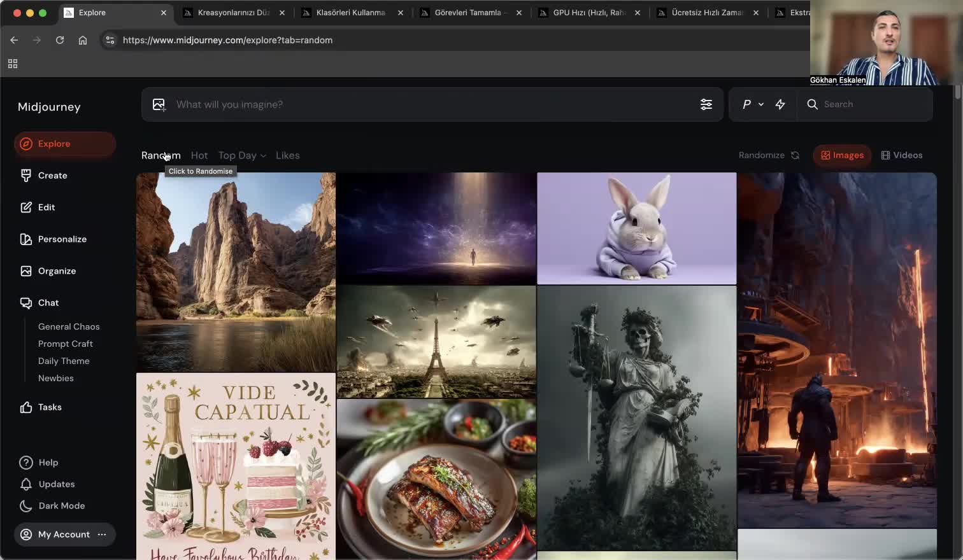Viewport: 963px width, 560px height.
Task: Switch to the Kreasyonlarınızı browser tab
Action: [233, 13]
